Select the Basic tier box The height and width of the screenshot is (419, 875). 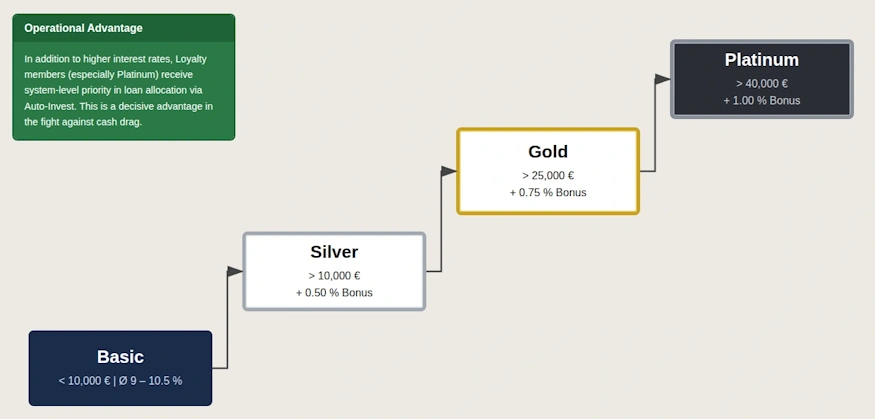click(121, 368)
